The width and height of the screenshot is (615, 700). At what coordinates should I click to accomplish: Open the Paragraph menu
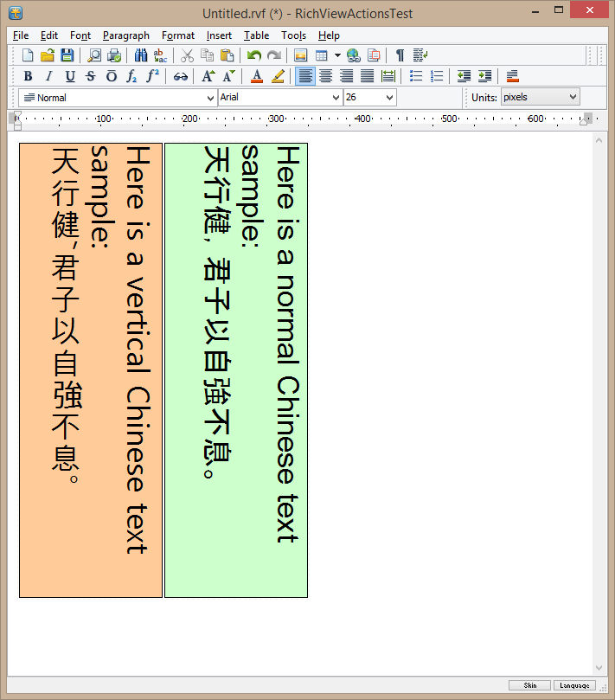125,35
